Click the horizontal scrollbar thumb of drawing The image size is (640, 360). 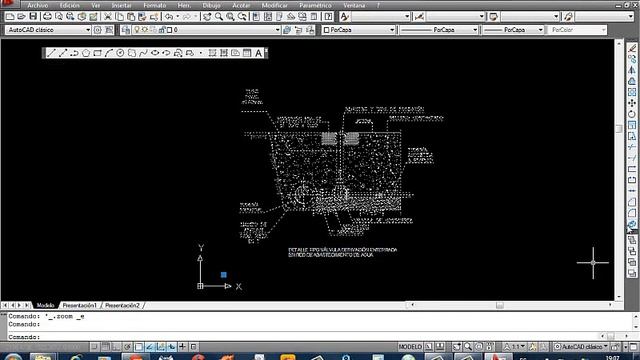coord(500,305)
